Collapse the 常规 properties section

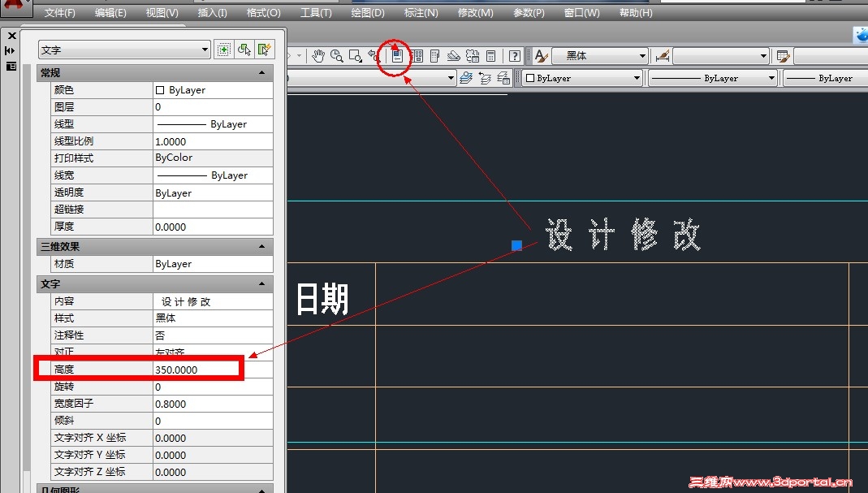click(x=261, y=72)
